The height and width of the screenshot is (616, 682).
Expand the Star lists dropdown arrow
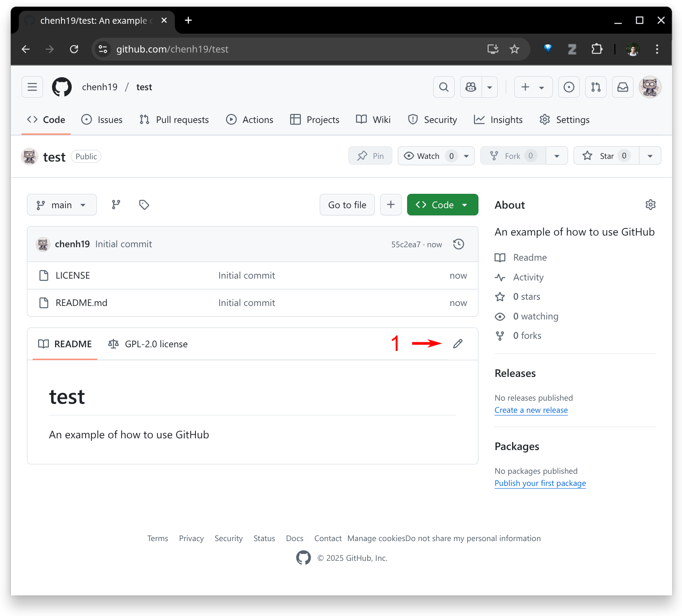650,156
